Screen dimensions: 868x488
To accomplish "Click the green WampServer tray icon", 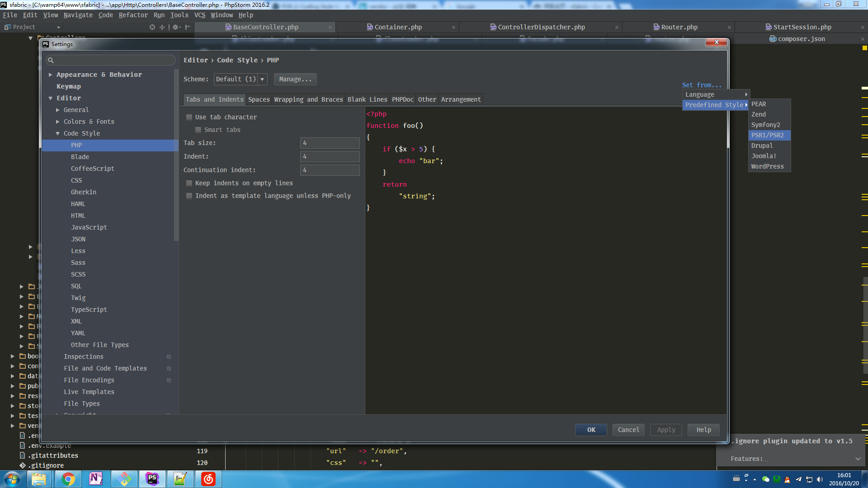I will point(776,479).
